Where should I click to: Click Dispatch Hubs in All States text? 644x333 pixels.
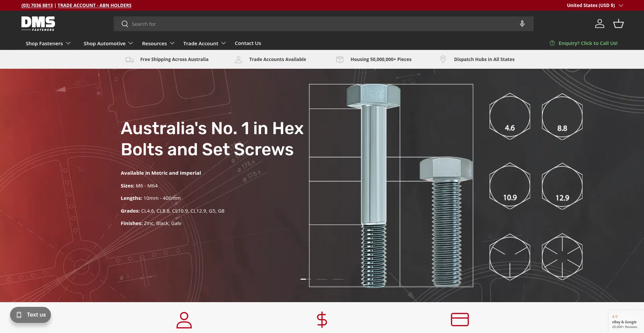coord(484,59)
